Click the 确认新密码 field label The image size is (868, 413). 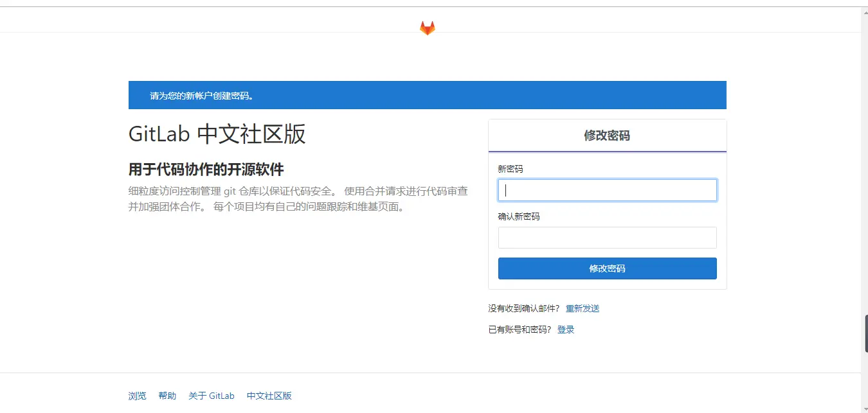coord(519,216)
